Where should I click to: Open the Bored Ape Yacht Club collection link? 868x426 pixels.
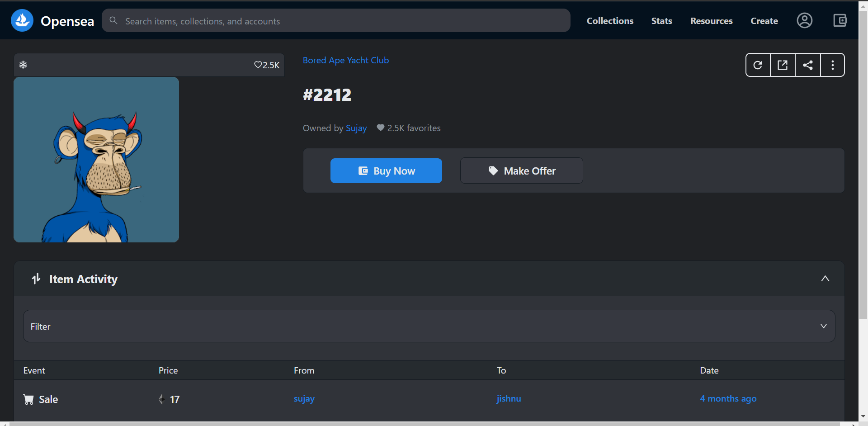(345, 60)
